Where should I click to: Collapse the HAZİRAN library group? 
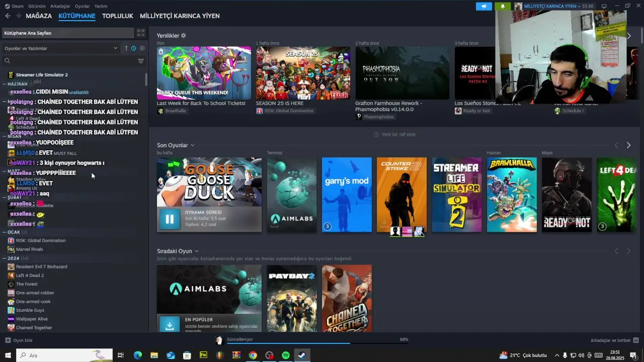tap(5, 84)
